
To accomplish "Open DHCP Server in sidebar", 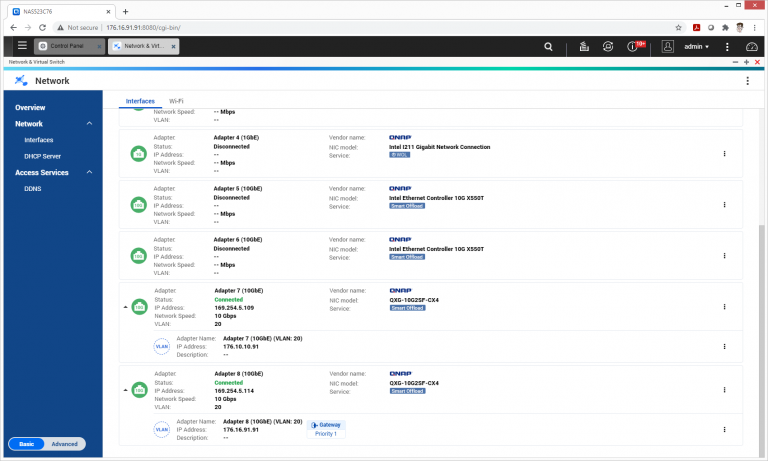I will click(x=43, y=156).
